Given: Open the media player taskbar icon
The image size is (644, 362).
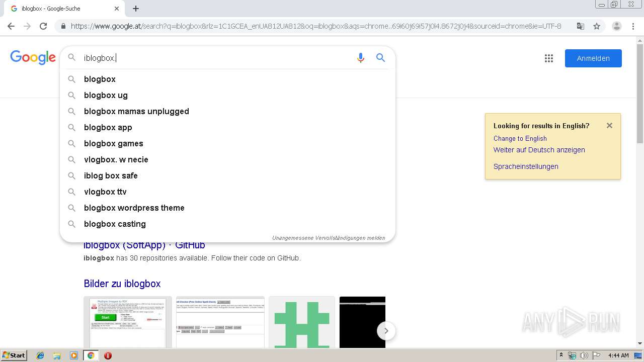Looking at the screenshot, I should coord(74,355).
